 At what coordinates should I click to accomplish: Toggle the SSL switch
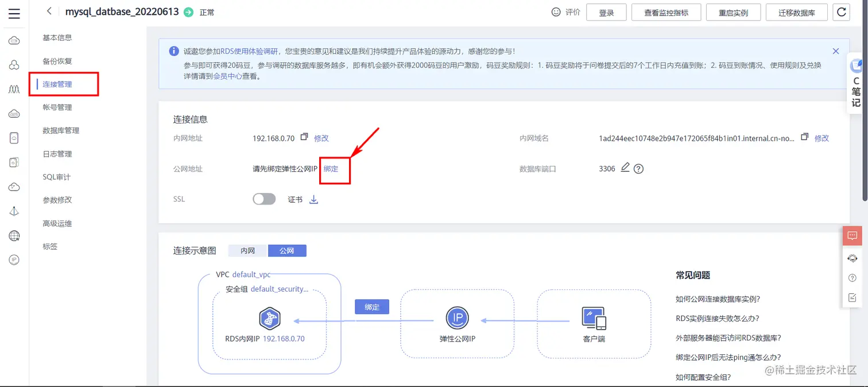[264, 199]
